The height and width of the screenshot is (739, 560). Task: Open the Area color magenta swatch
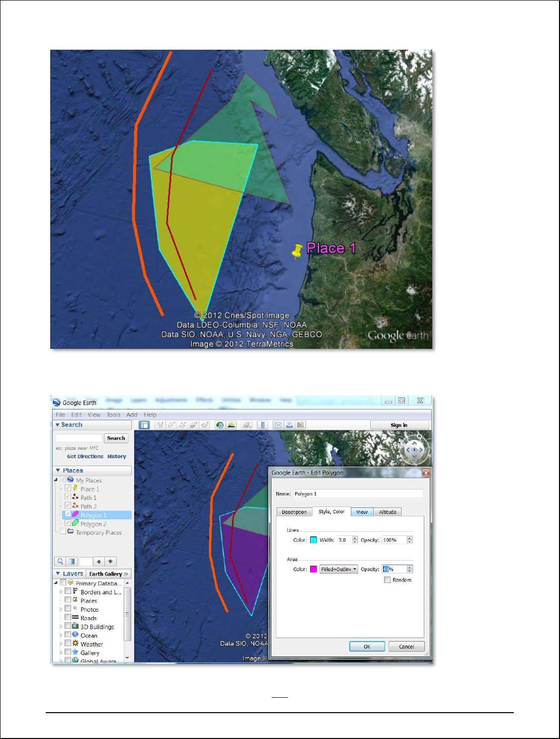pos(314,570)
